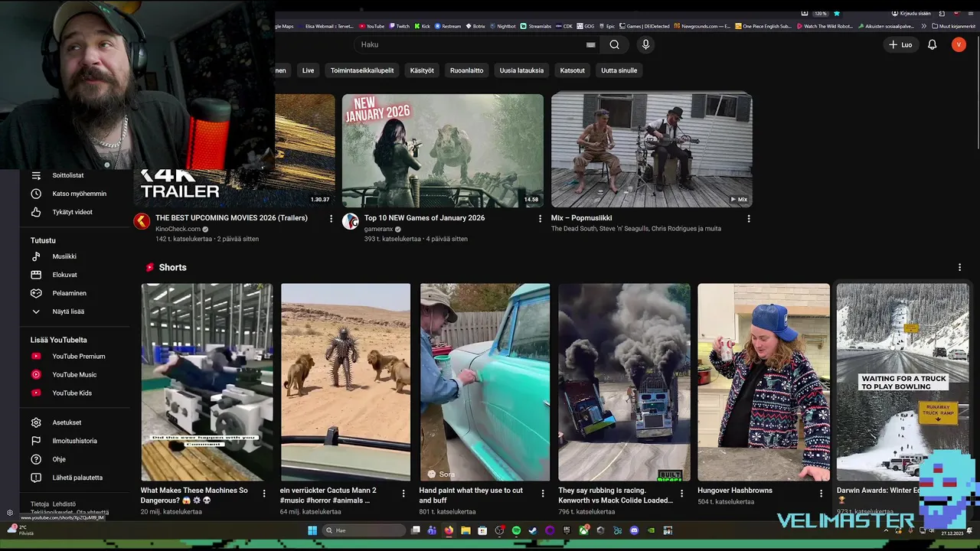Select the Toimintaseikkailupelit chip
This screenshot has width=980, height=551.
coord(362,70)
